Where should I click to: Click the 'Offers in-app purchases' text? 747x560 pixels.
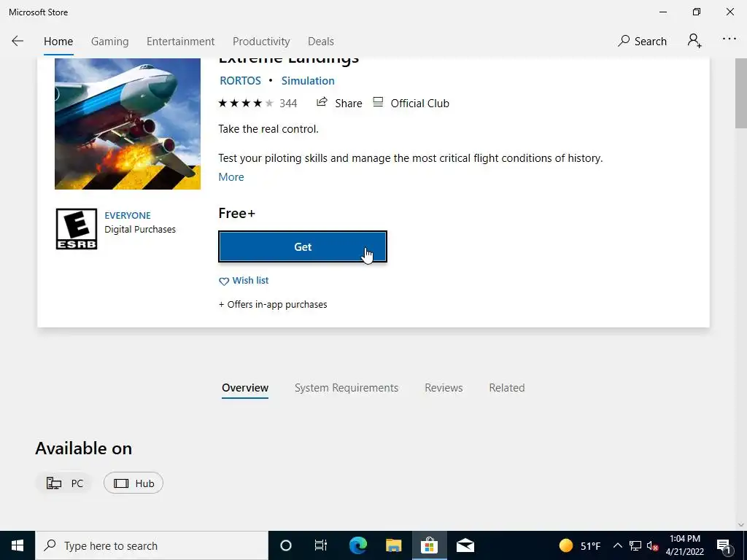(x=273, y=304)
